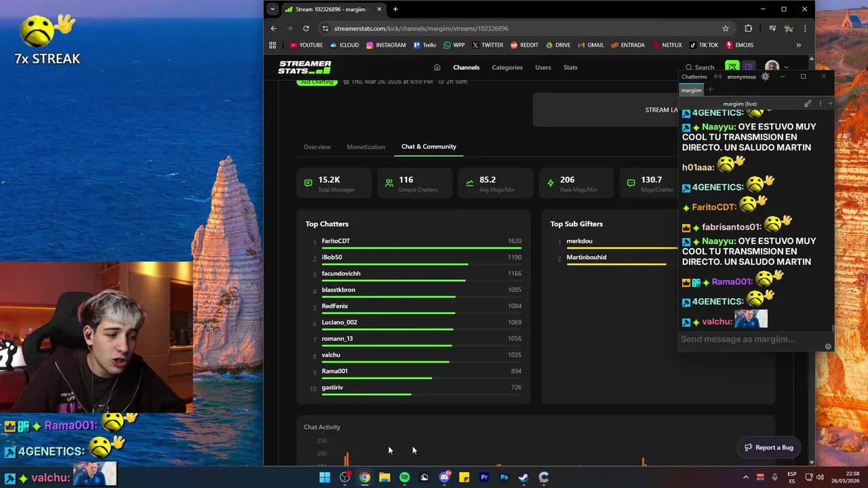This screenshot has height=488, width=868.
Task: Show more bookmarks chevron
Action: pyautogui.click(x=798, y=45)
